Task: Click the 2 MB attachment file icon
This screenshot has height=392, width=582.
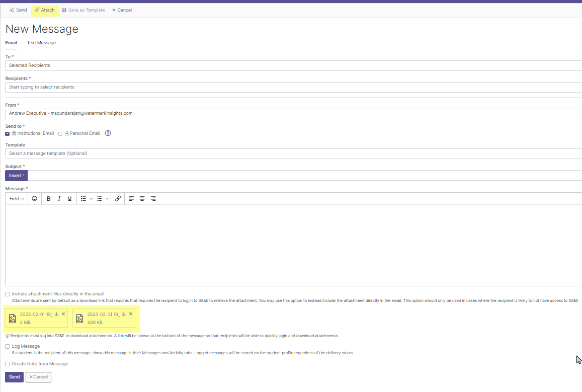Action: pyautogui.click(x=12, y=319)
